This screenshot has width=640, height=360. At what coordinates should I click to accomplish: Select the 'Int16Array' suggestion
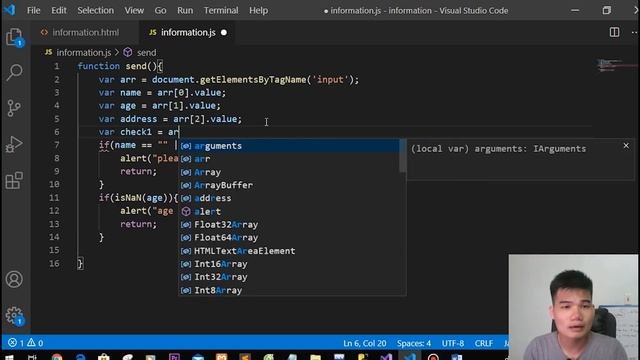click(x=289, y=264)
